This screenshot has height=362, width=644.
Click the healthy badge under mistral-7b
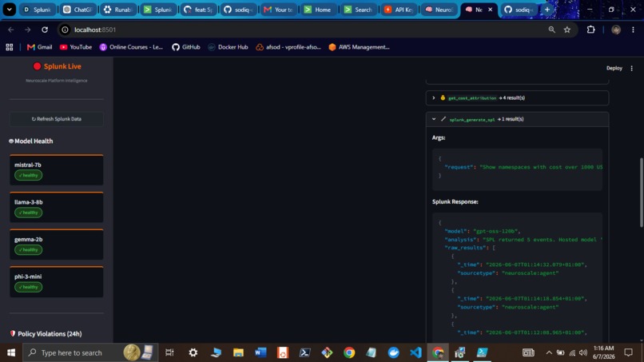[28, 176]
